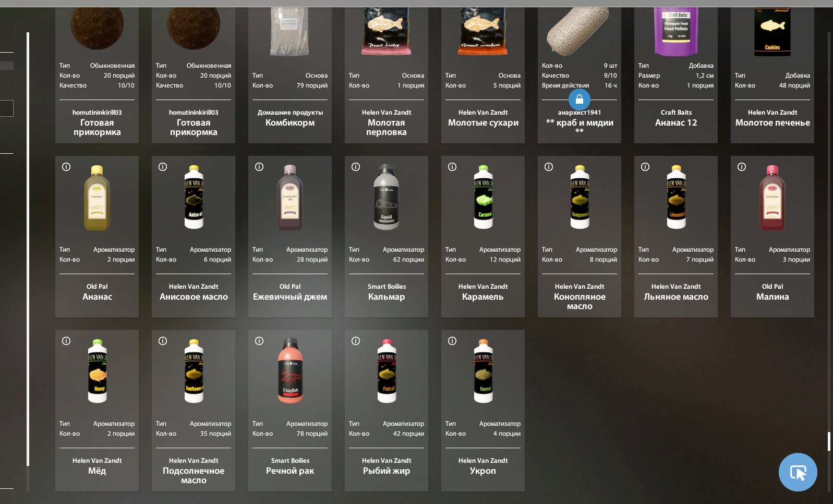Pick the Молотое печенье Cookies item
Image resolution: width=833 pixels, height=504 pixels.
pos(772,75)
